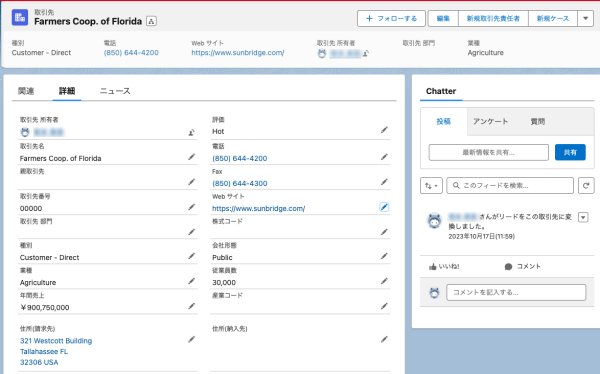
Task: Click the 電話 number in the details section
Action: tap(240, 158)
